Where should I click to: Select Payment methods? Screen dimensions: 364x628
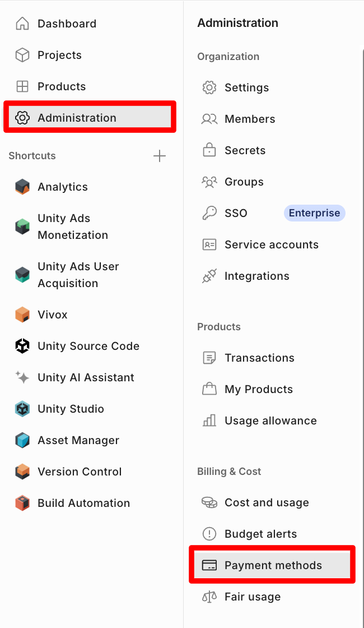coord(272,565)
